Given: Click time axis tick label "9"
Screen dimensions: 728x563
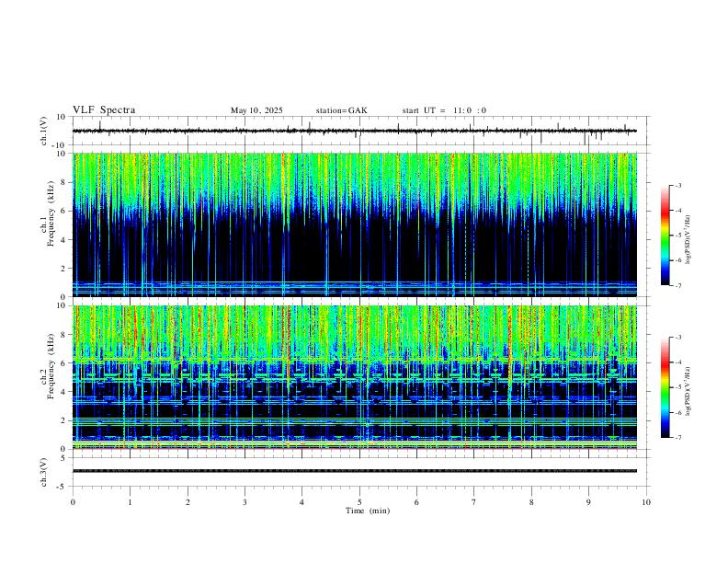Looking at the screenshot, I should (588, 502).
